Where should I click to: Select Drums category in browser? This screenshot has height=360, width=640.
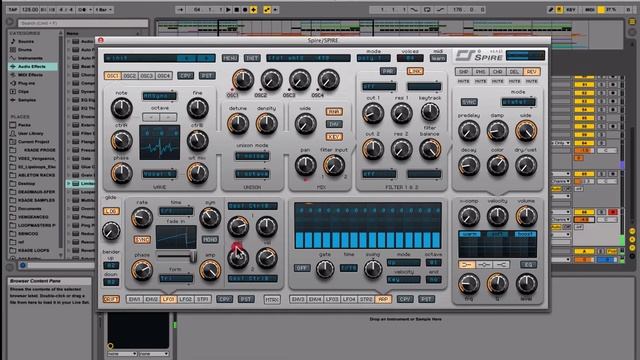(25, 49)
